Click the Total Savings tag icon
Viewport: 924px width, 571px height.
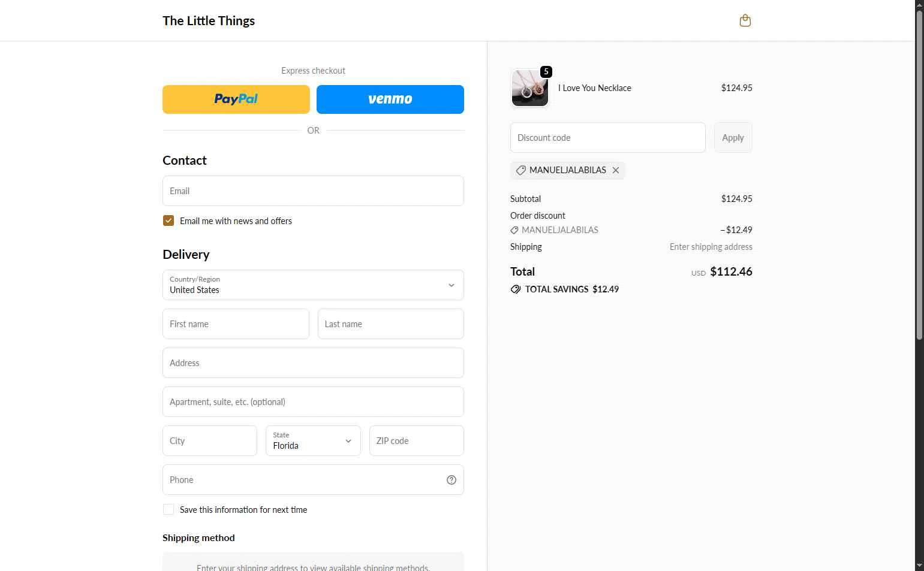tap(516, 289)
